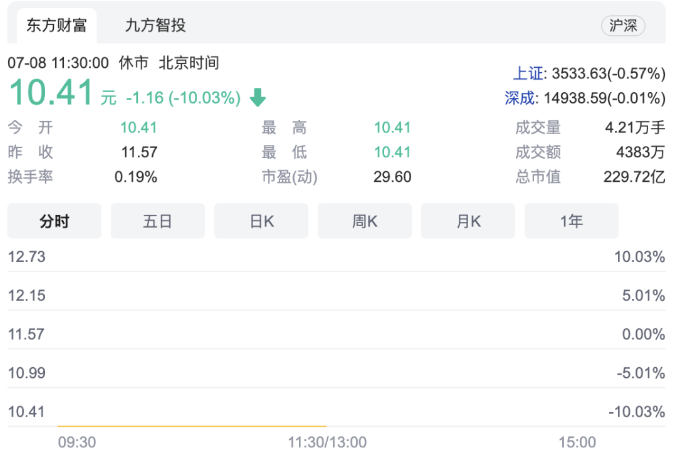Switch to 周K chart view
The width and height of the screenshot is (676, 459).
pyautogui.click(x=364, y=221)
